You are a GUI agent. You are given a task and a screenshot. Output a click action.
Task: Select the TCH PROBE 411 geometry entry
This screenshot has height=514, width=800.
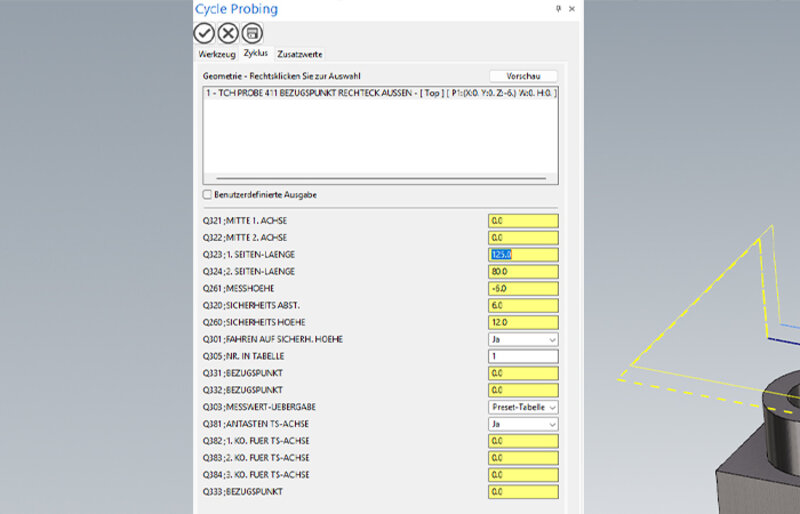tap(380, 93)
